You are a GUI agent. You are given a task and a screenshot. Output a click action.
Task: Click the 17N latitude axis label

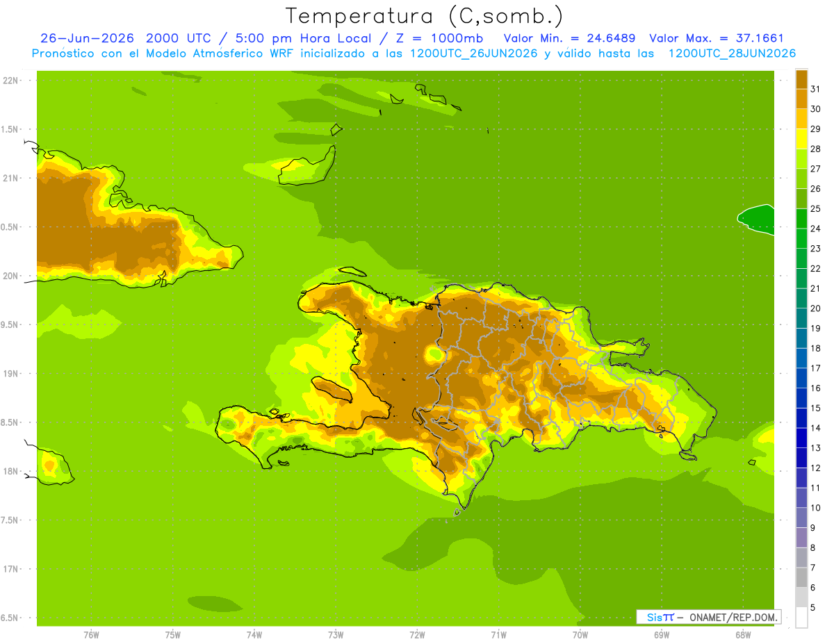(12, 569)
